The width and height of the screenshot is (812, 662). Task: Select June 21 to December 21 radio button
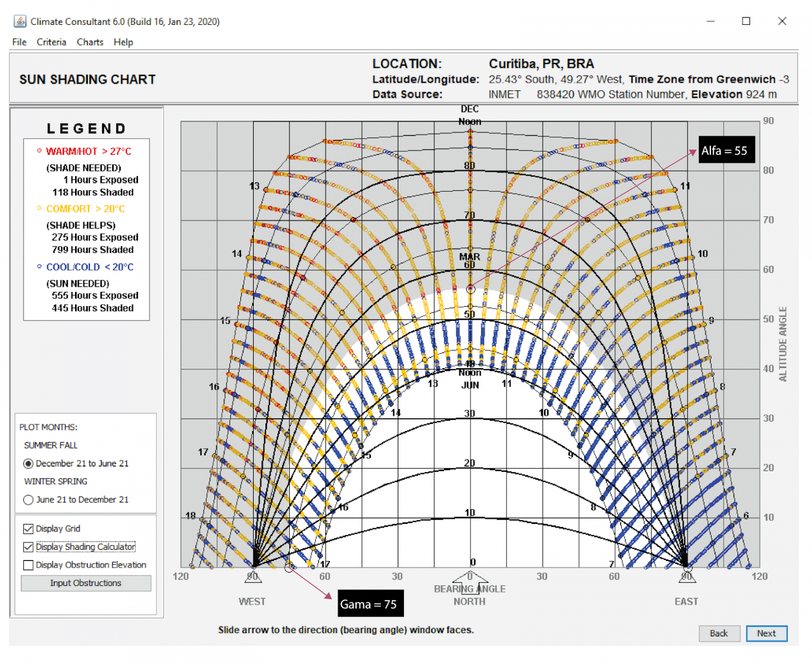pos(29,500)
